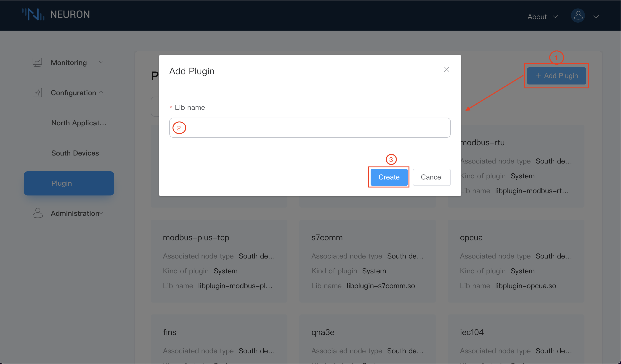Viewport: 621px width, 364px height.
Task: Open the user avatar menu
Action: 578,16
